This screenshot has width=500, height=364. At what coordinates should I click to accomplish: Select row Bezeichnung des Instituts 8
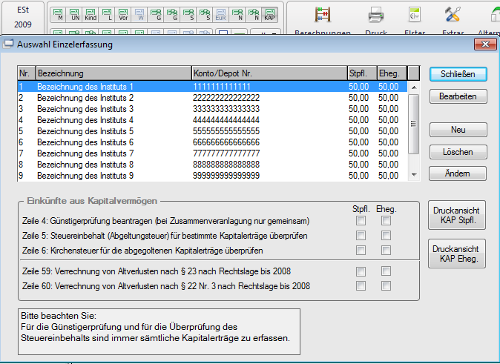212,164
